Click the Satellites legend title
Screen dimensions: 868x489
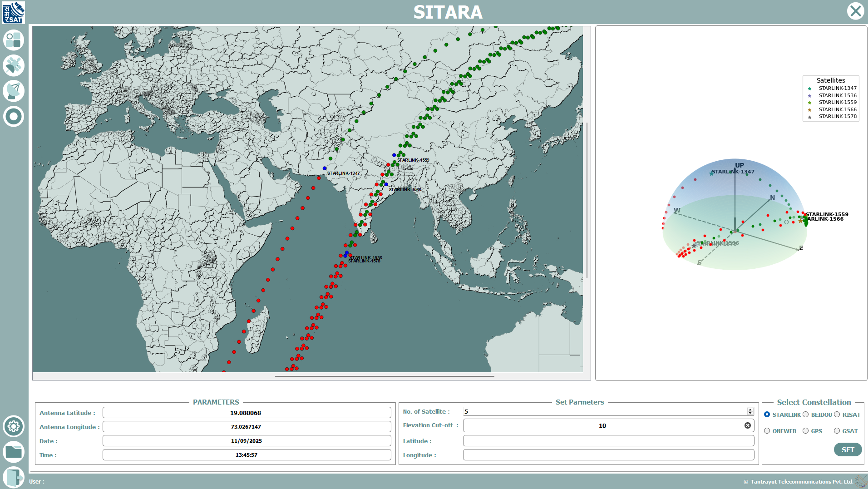(831, 80)
